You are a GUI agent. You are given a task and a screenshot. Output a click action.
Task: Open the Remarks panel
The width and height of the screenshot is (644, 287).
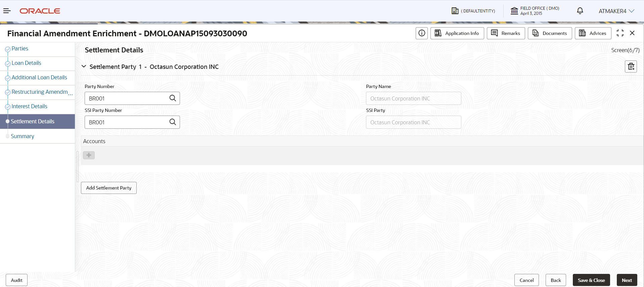(506, 33)
